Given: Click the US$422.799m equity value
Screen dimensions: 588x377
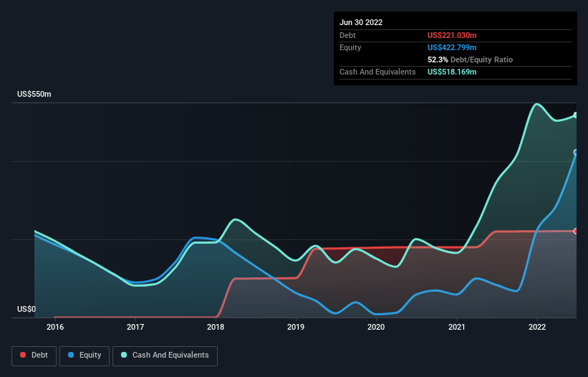Looking at the screenshot, I should tap(452, 47).
